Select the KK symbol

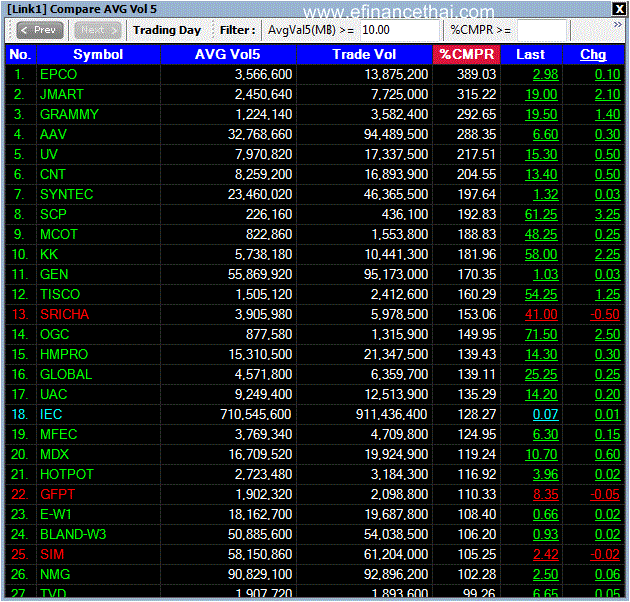[x=49, y=254]
